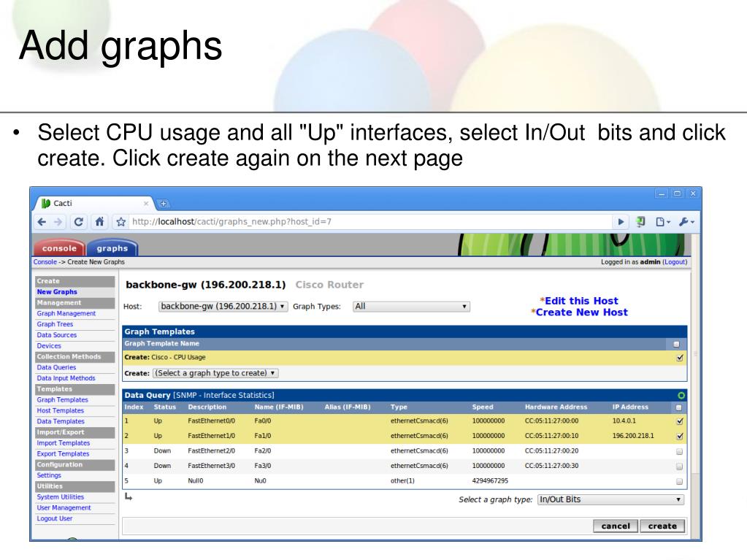The height and width of the screenshot is (560, 747).
Task: Click the create button
Action: coord(662,526)
